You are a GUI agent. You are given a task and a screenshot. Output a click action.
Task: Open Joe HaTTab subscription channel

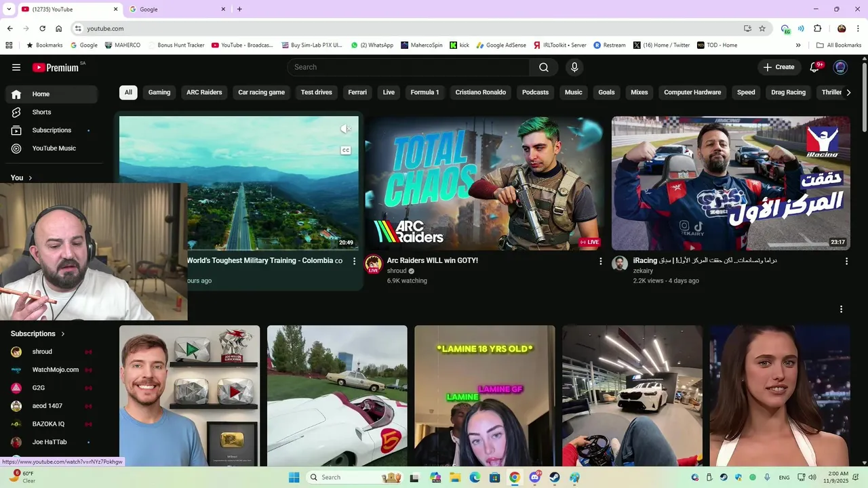click(x=52, y=442)
